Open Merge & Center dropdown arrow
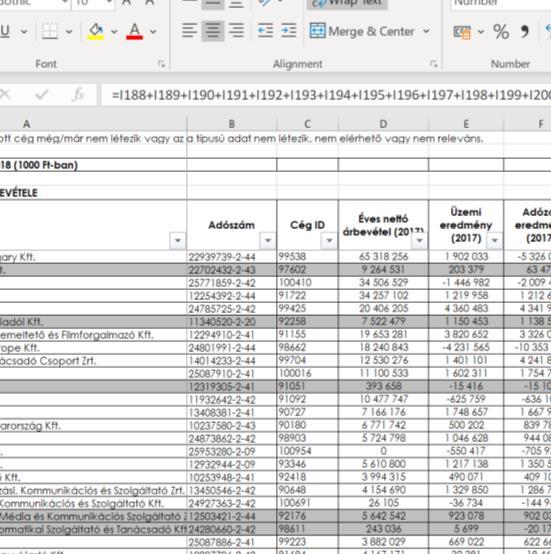 pos(426,31)
